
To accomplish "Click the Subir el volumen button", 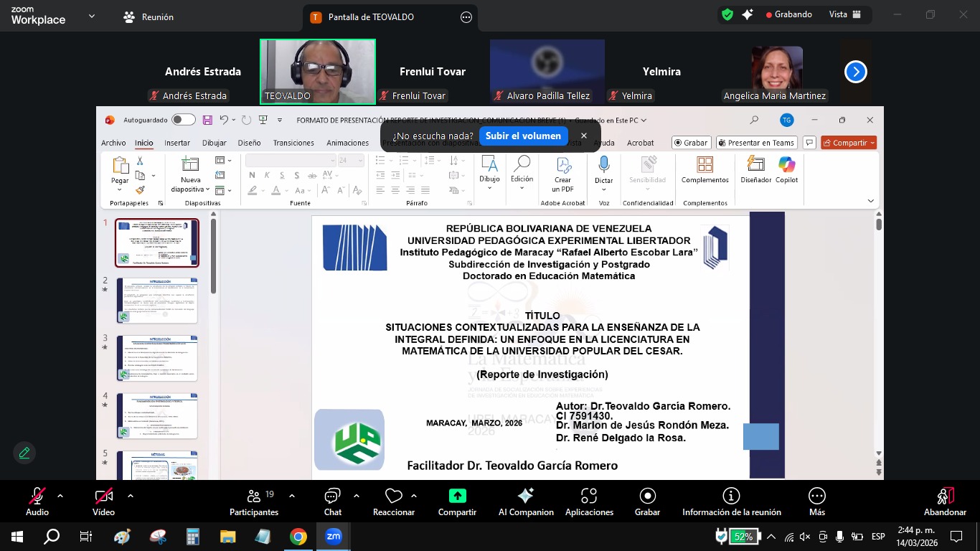I will coord(523,136).
